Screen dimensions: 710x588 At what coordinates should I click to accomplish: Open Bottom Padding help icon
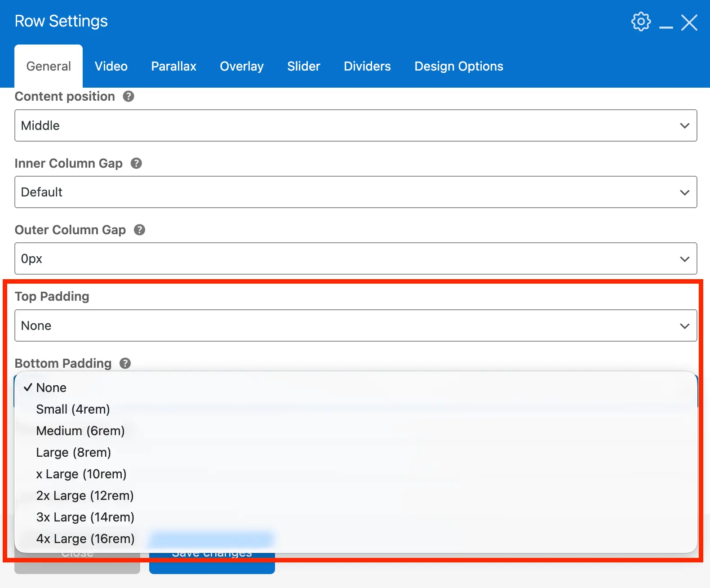tap(125, 363)
